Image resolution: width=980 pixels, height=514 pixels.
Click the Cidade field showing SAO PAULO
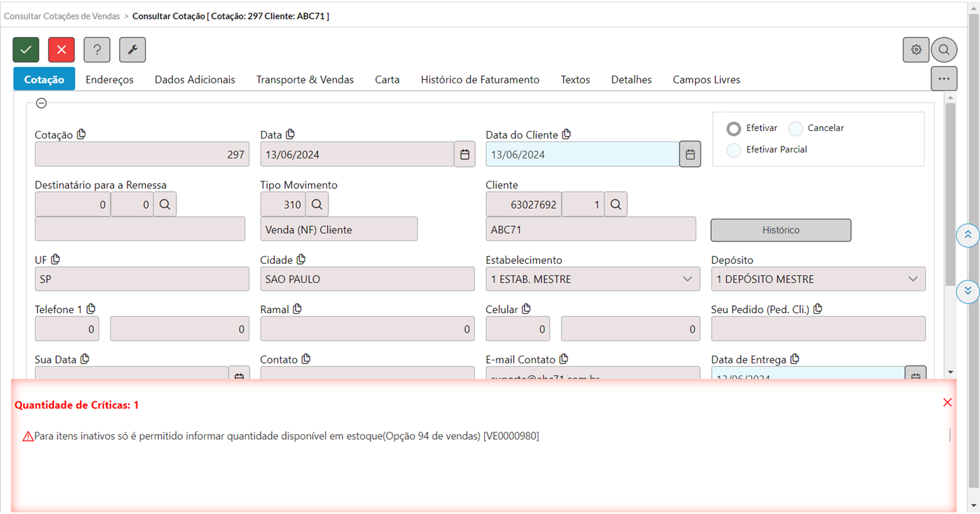pos(367,279)
